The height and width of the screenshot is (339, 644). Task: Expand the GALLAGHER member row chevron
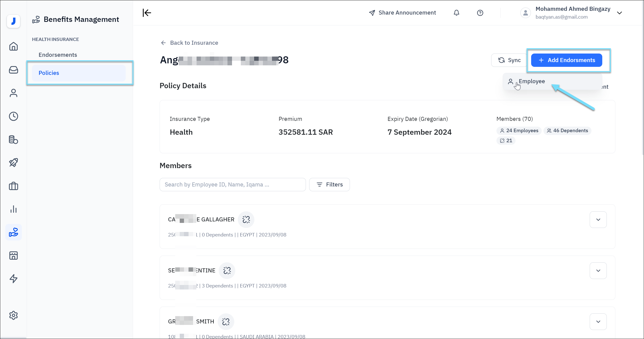[598, 220]
